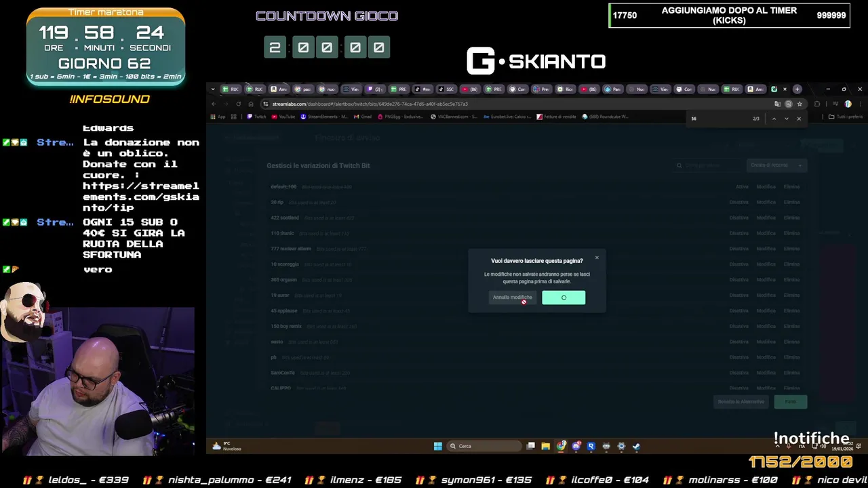Open Tutti i preferiti folder
This screenshot has height=488, width=868.
point(846,117)
